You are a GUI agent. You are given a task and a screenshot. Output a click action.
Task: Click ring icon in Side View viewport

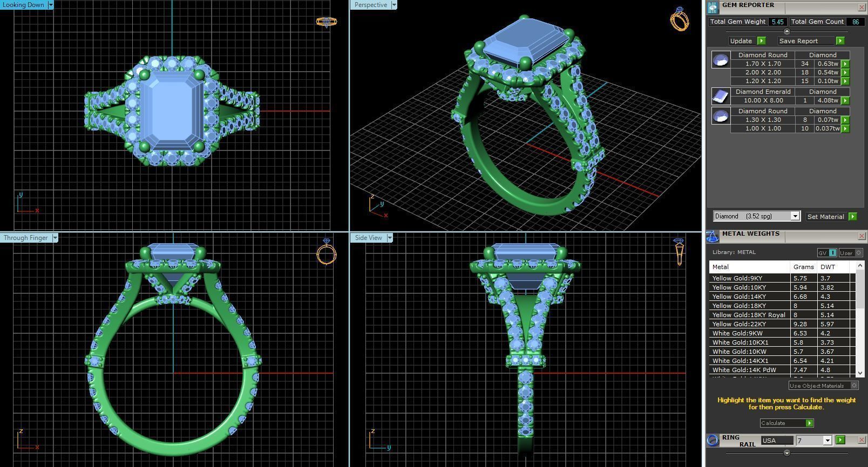pyautogui.click(x=679, y=252)
